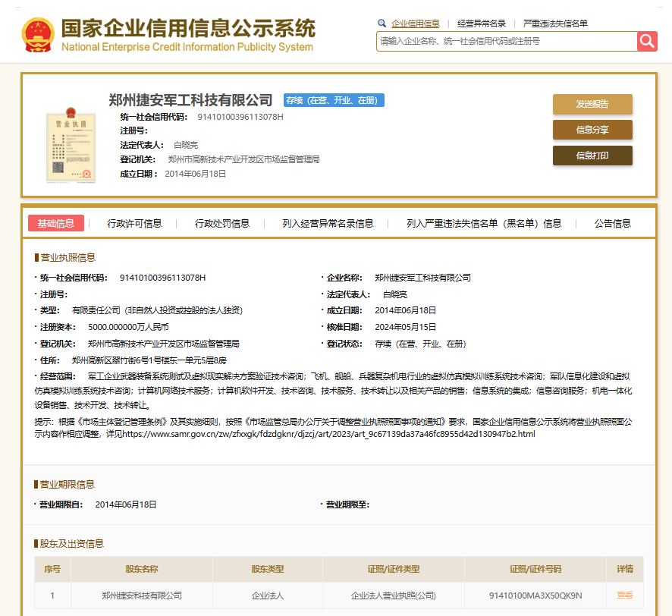Viewport: 672px width, 616px height.
Task: Select the 严重违法失信名单 search category
Action: coord(555,24)
